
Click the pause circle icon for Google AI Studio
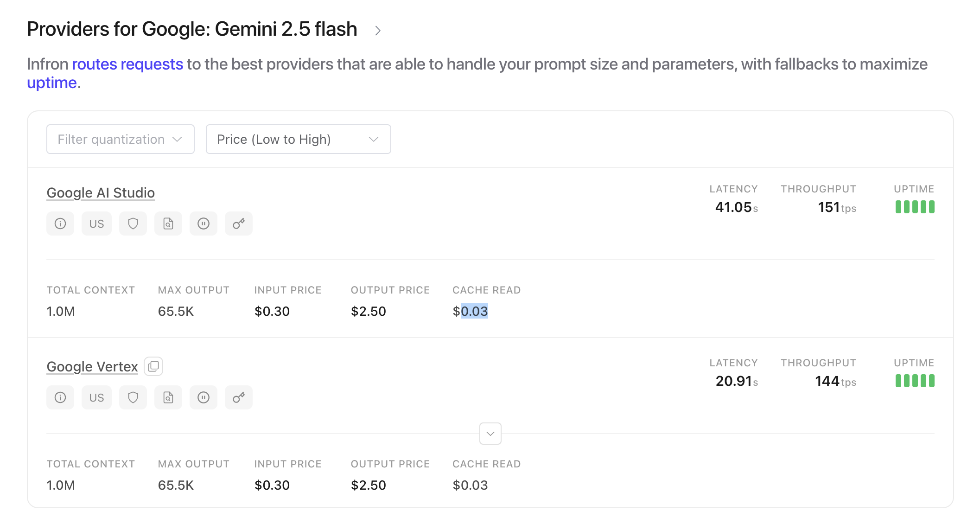point(204,224)
